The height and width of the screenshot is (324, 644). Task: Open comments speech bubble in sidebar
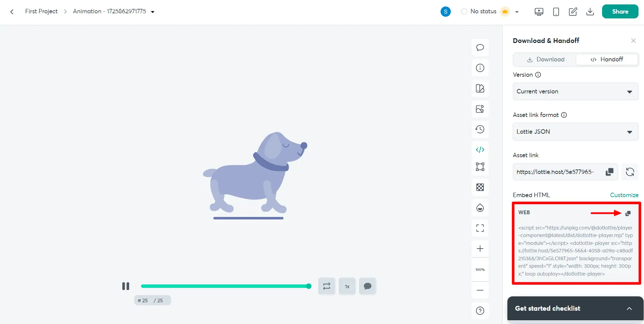480,47
